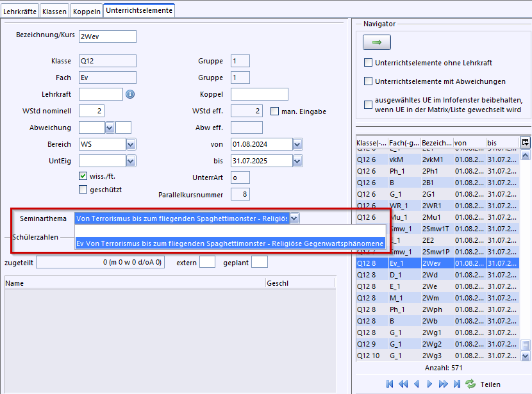532x394 pixels.
Task: Select row 2Ph1 in the list
Action: (438, 171)
